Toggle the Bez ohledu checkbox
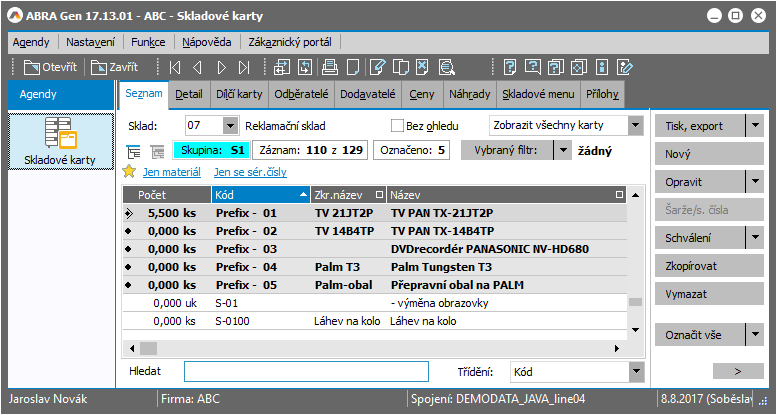Viewport: 777px width, 415px height. (x=397, y=126)
